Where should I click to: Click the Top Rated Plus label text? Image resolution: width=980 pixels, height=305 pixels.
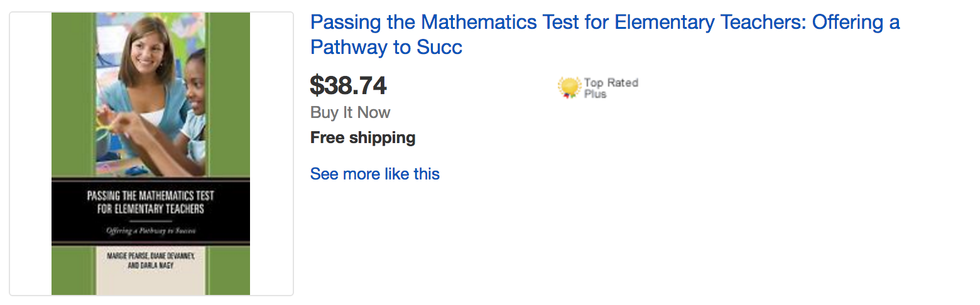click(x=610, y=88)
